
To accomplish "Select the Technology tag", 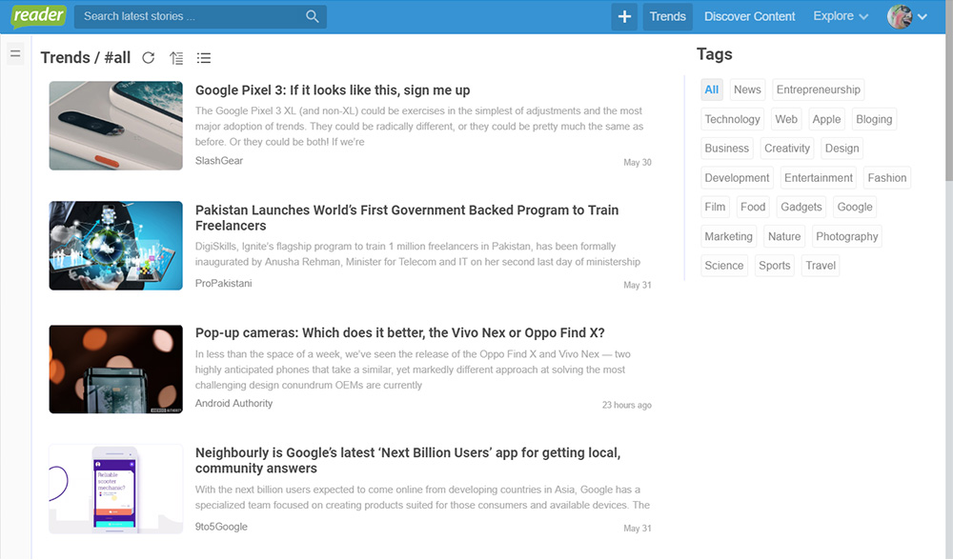I will 732,119.
